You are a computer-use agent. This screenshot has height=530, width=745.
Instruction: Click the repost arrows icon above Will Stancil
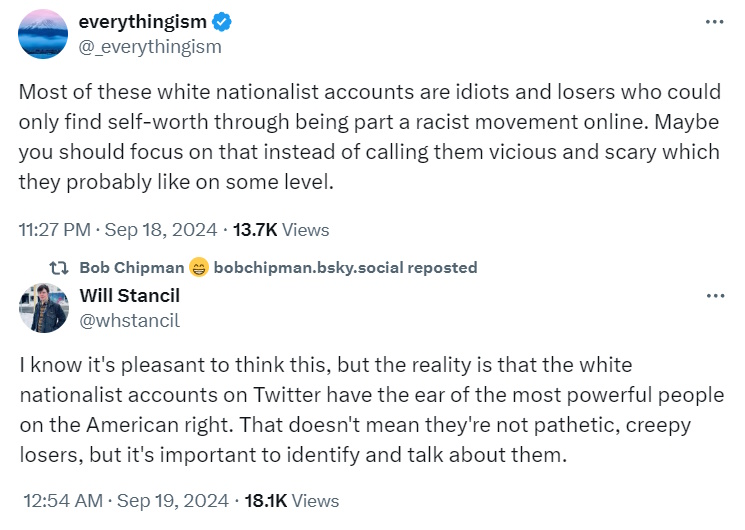pyautogui.click(x=60, y=268)
